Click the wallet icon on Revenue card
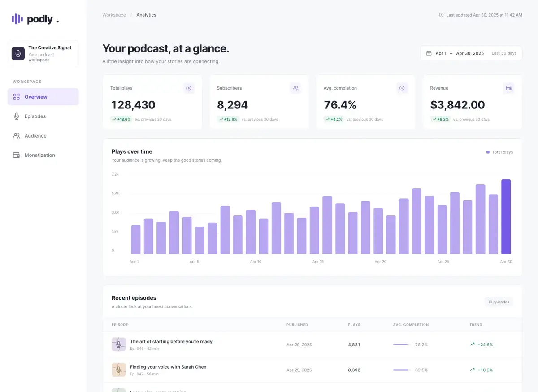Image resolution: width=538 pixels, height=392 pixels. click(509, 88)
